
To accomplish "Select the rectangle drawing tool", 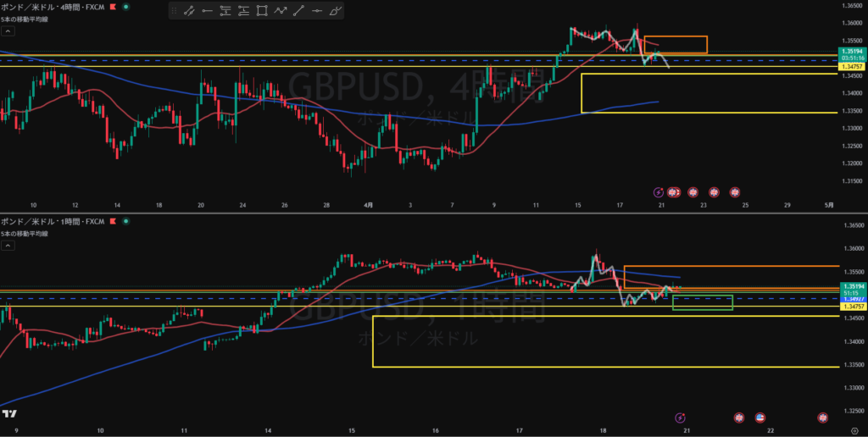I will pos(262,11).
